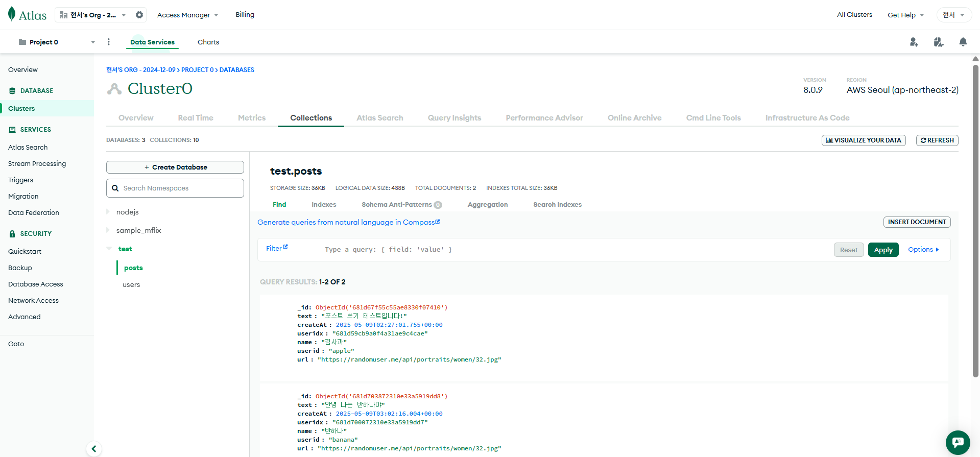The image size is (980, 457).
Task: Open Get Help dropdown
Action: [905, 15]
